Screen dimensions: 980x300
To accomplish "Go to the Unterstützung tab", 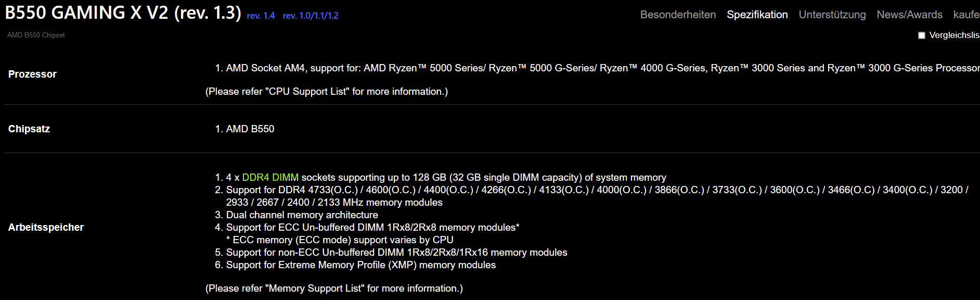I will [832, 15].
